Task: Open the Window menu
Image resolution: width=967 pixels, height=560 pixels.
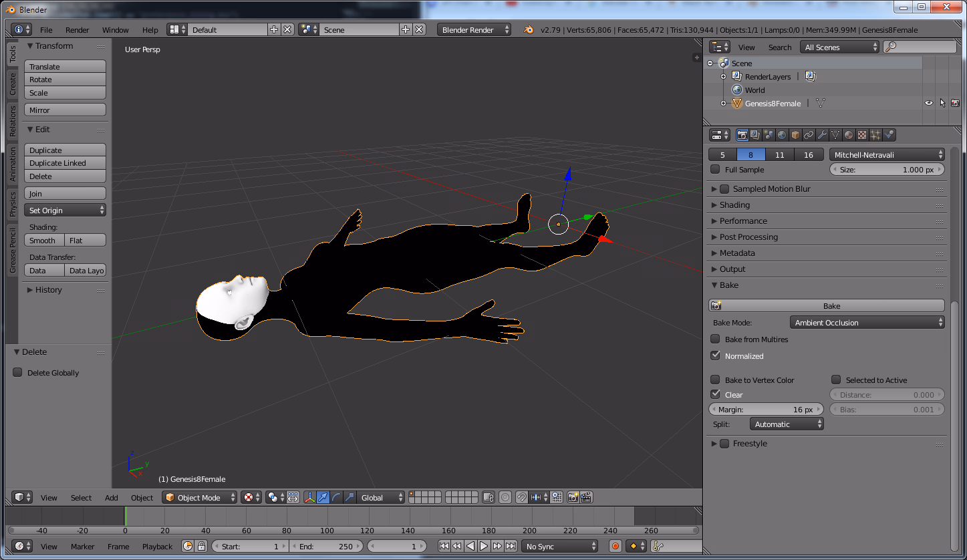Action: [x=115, y=30]
